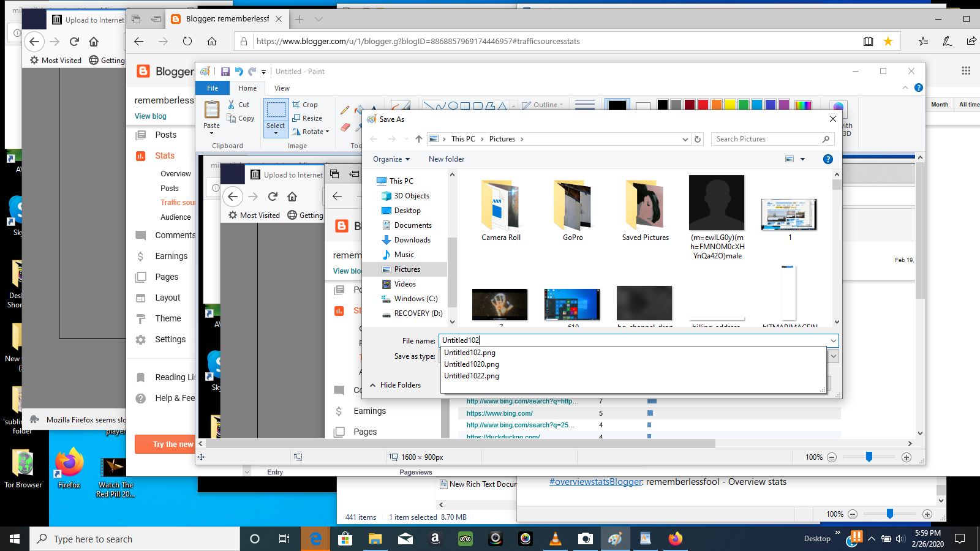Click the Paste clipboard icon in Paint
Viewport: 980px width, 551px height.
pyautogui.click(x=212, y=110)
